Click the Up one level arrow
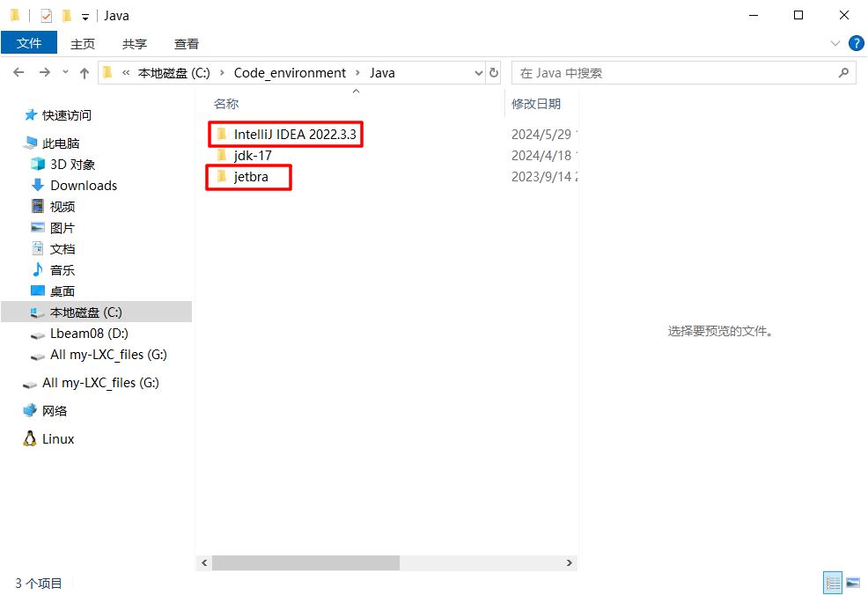This screenshot has width=868, height=595. [x=85, y=73]
